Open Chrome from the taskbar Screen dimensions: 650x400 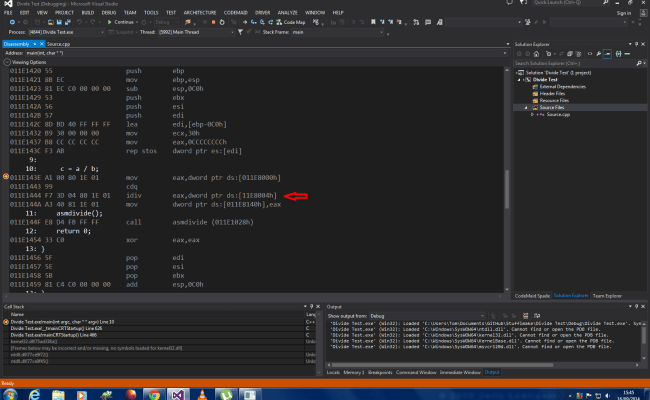click(154, 394)
